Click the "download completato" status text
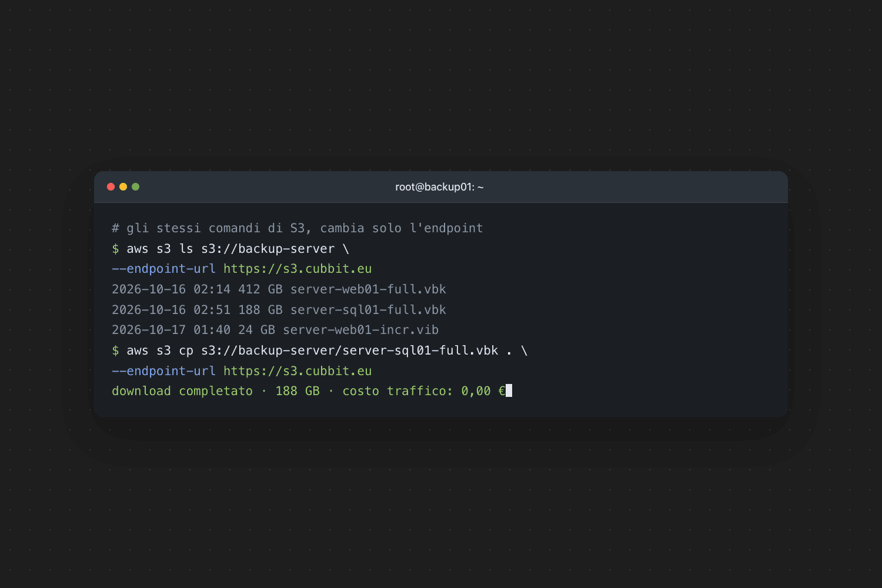This screenshot has height=588, width=882. point(182,391)
